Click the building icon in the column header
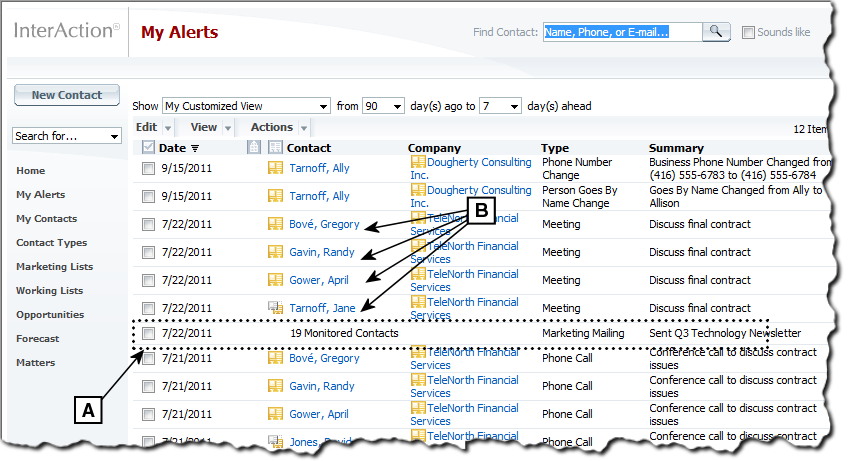 tap(254, 147)
